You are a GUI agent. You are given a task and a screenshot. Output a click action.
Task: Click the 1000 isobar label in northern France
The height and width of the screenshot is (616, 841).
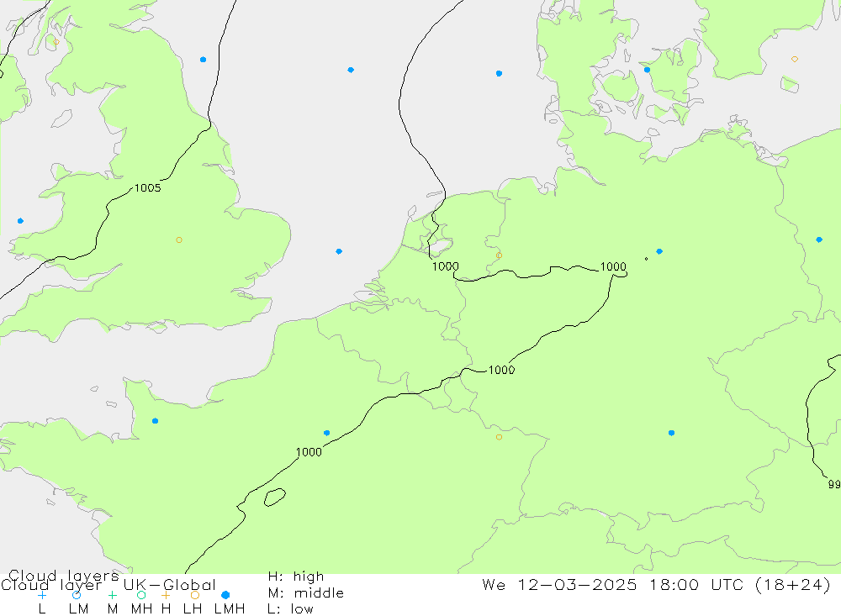point(309,452)
